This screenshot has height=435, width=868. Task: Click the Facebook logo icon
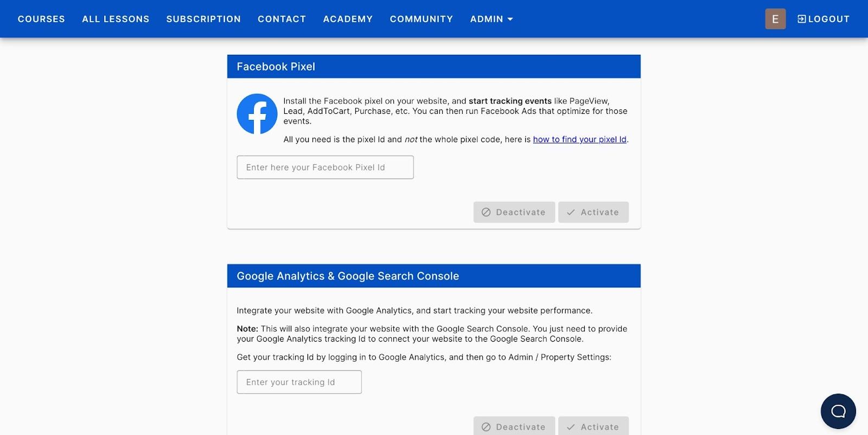coord(257,114)
